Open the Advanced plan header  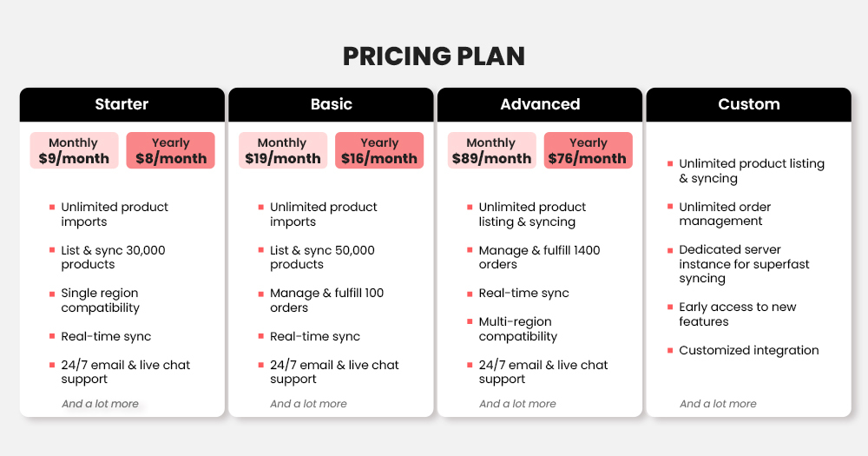click(x=540, y=104)
